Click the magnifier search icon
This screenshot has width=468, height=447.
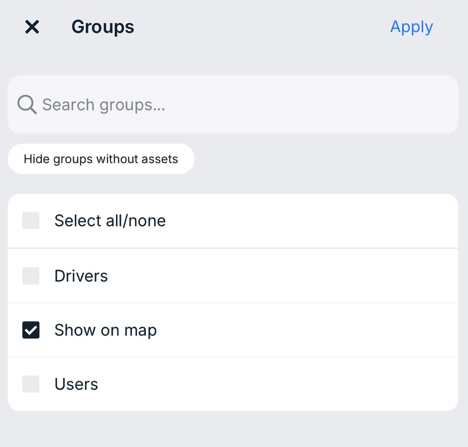click(27, 104)
